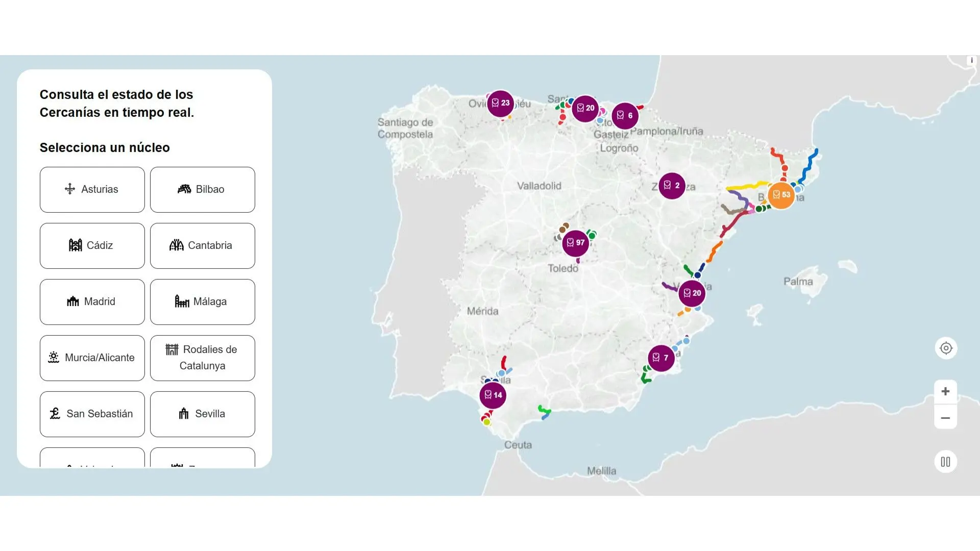Viewport: 980px width, 551px height.
Task: Click the zoom out minus icon
Action: (946, 417)
